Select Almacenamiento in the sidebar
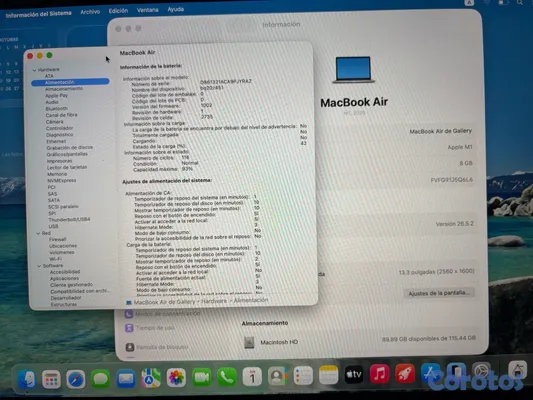 (64, 89)
